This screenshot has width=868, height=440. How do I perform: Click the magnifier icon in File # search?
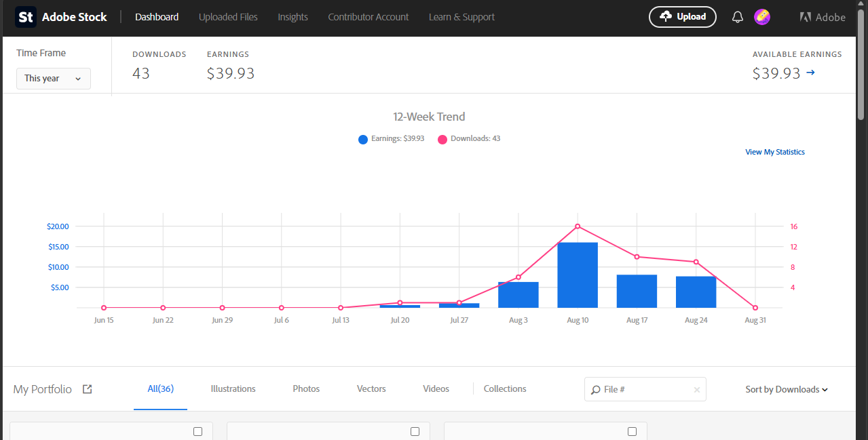(595, 390)
